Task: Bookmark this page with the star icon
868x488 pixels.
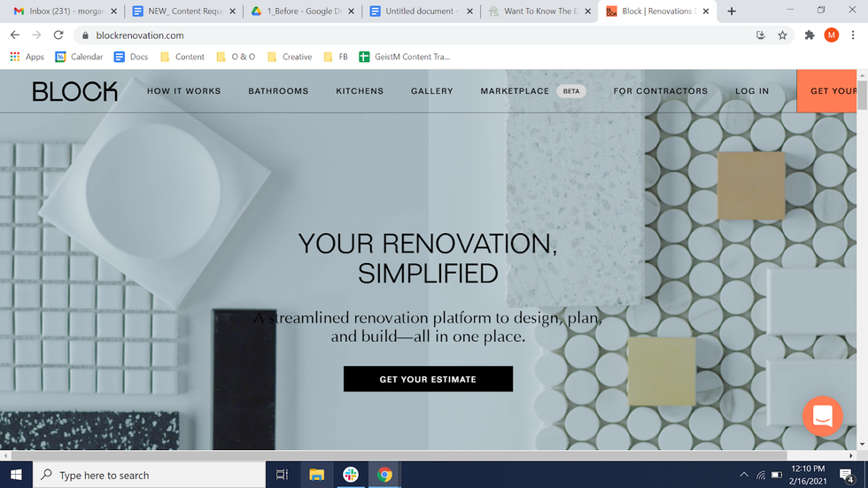Action: (782, 35)
